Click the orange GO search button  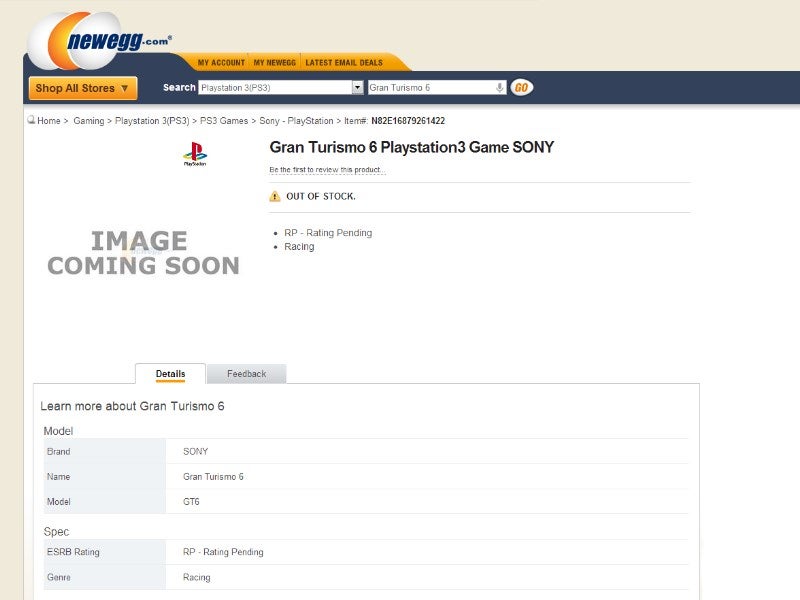[521, 88]
